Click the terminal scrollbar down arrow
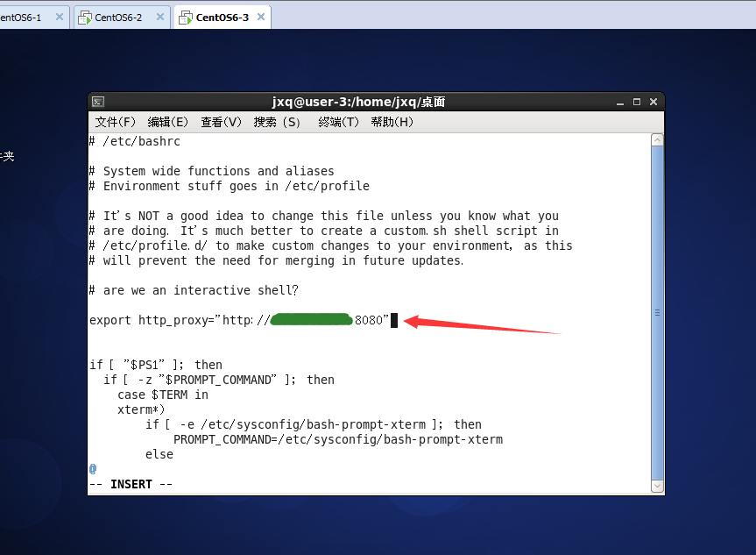Viewport: 756px width, 555px height. [x=657, y=486]
